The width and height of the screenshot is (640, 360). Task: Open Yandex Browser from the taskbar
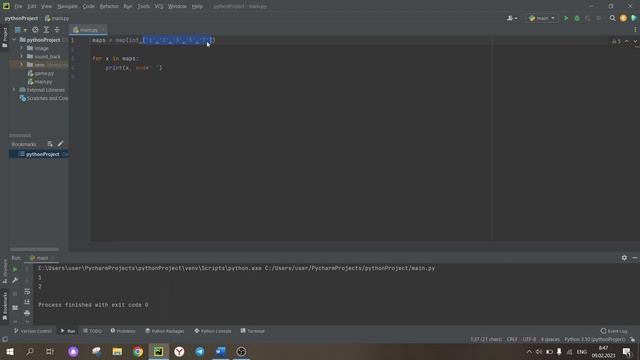179,351
